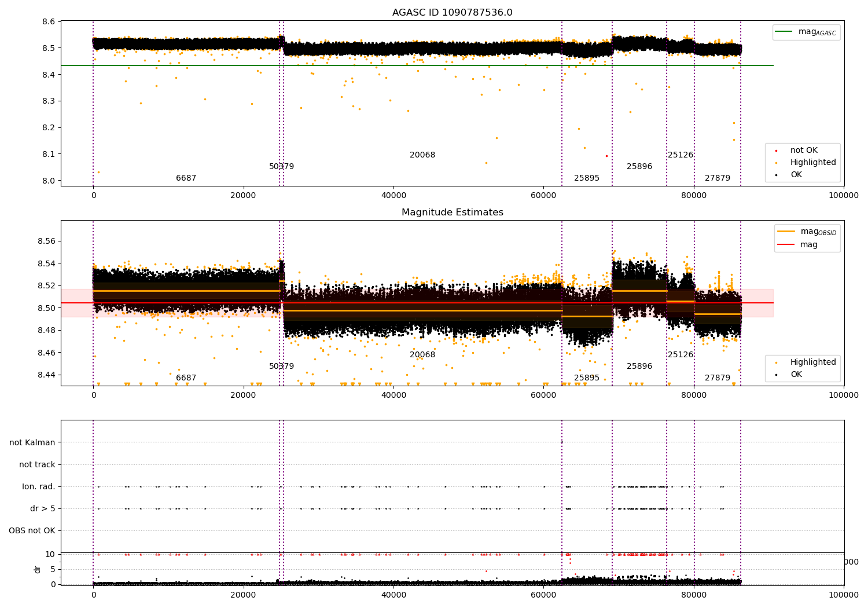Click the 80000 x-tick under the bottom plot
This screenshot has width=868, height=608.
tap(694, 595)
